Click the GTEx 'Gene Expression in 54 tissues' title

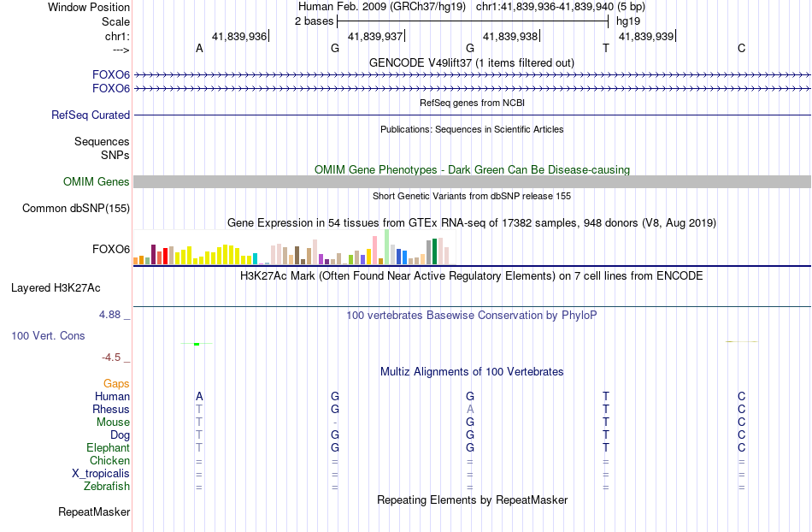[x=471, y=222]
